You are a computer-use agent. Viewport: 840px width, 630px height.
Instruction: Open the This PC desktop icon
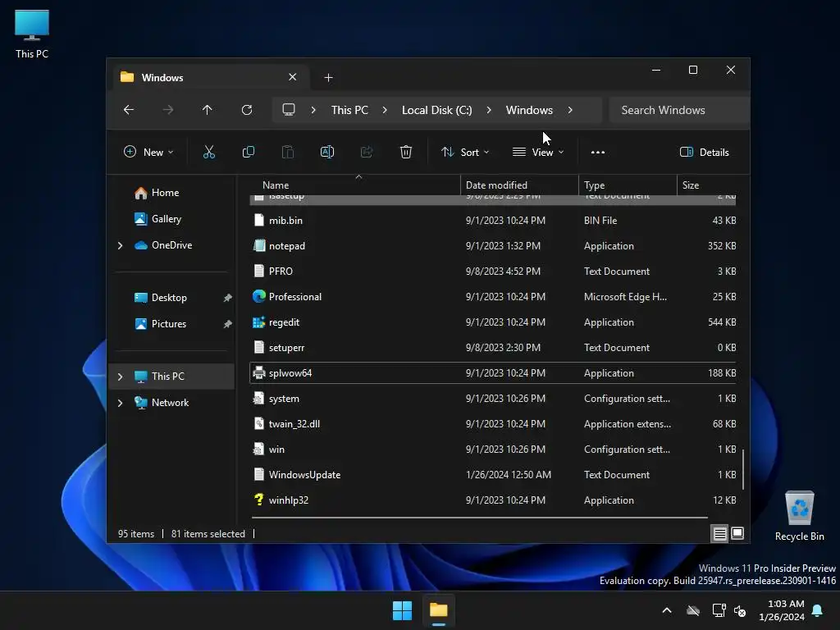click(x=32, y=34)
